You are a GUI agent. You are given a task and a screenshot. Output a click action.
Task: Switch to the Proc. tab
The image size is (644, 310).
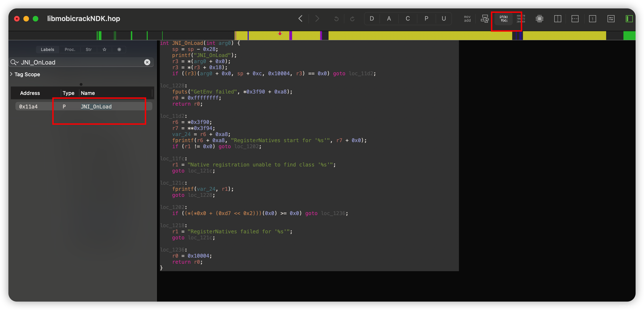[70, 49]
